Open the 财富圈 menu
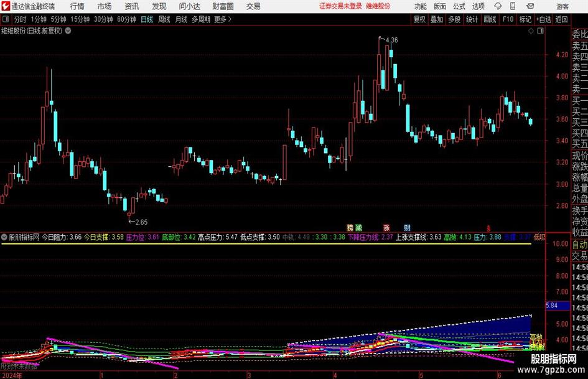 click(223, 6)
